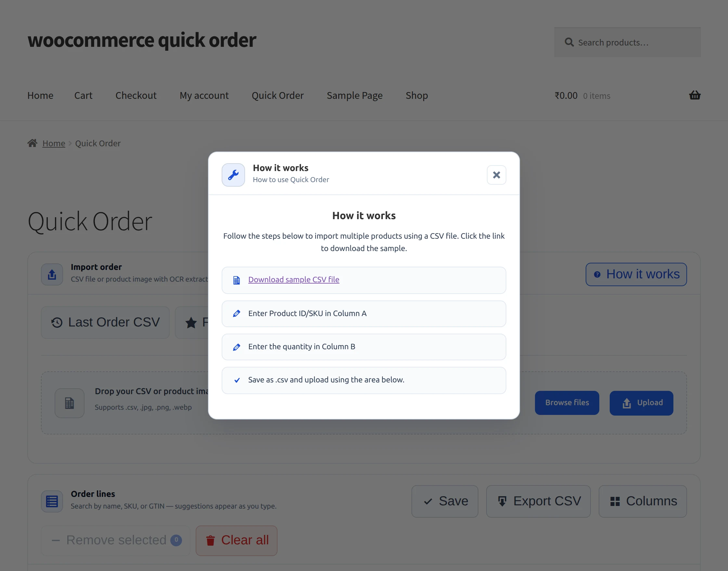
Task: Click the pencil icon beside Column A step
Action: tap(237, 313)
